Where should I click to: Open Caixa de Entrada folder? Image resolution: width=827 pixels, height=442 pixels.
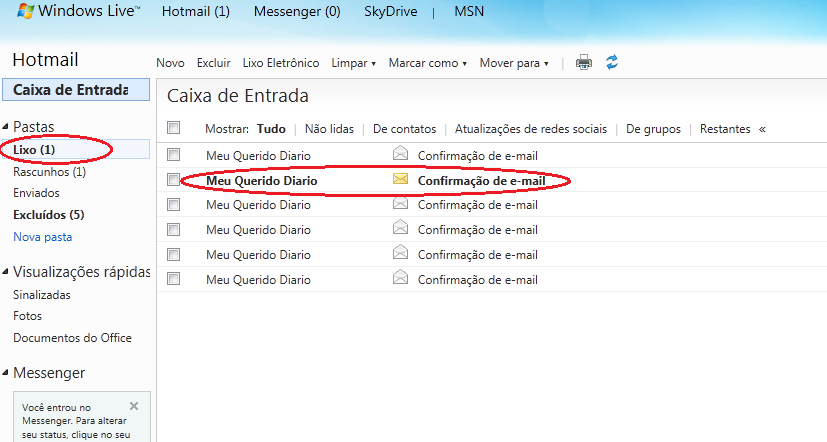click(x=76, y=90)
